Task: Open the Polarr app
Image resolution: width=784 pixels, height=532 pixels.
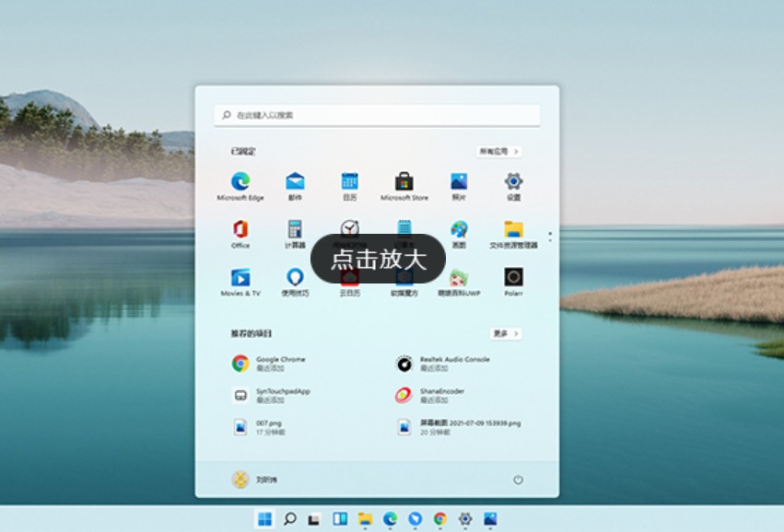Action: tap(513, 278)
